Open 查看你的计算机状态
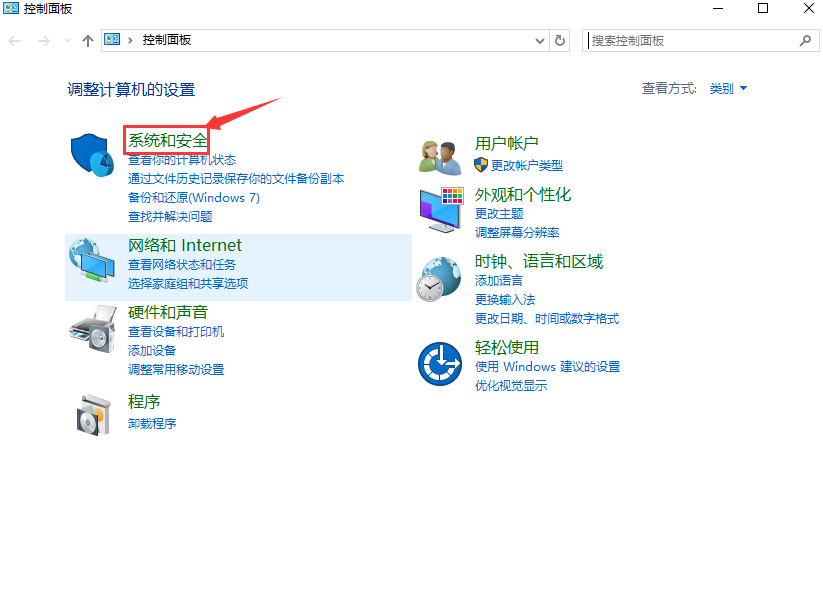 pyautogui.click(x=182, y=160)
